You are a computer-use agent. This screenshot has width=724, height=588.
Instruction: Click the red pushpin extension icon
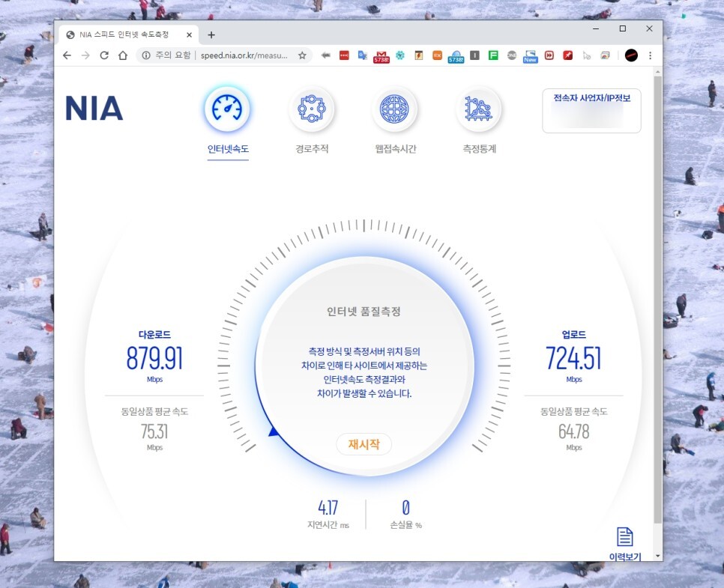coord(567,55)
